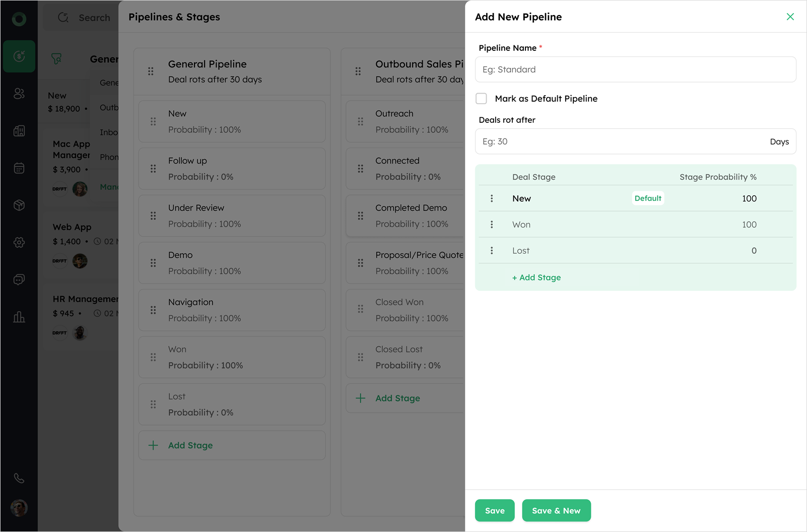Click the Pipeline Name input field
The width and height of the screenshot is (807, 532).
tap(635, 69)
